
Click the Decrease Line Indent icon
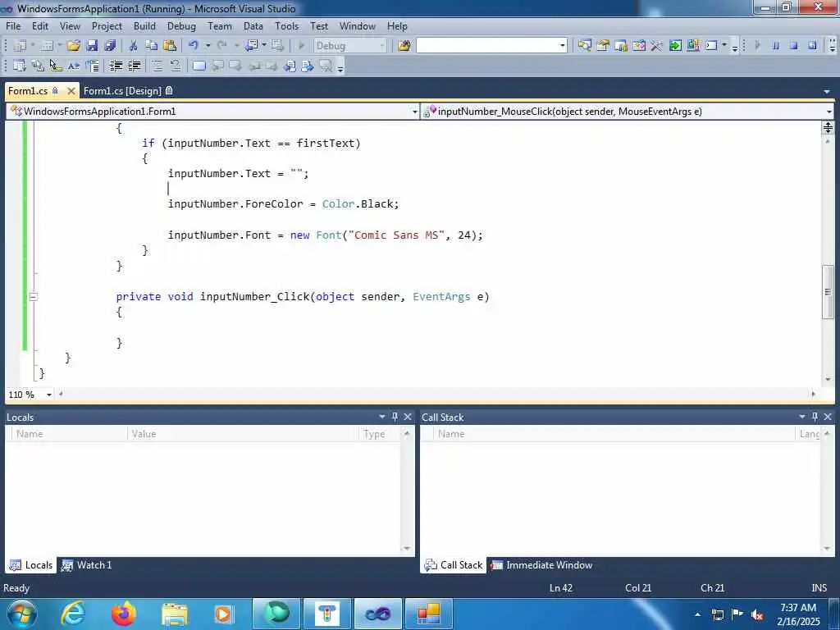116,66
